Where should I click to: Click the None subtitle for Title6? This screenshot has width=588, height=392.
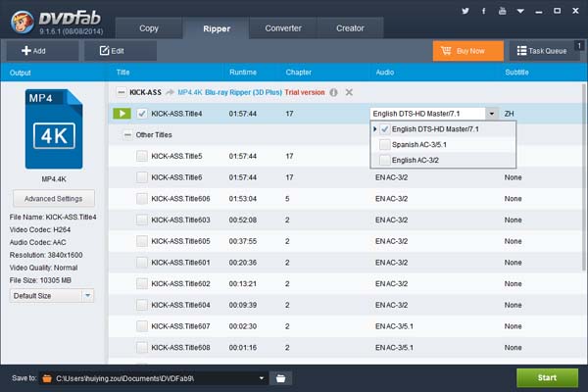tap(513, 177)
